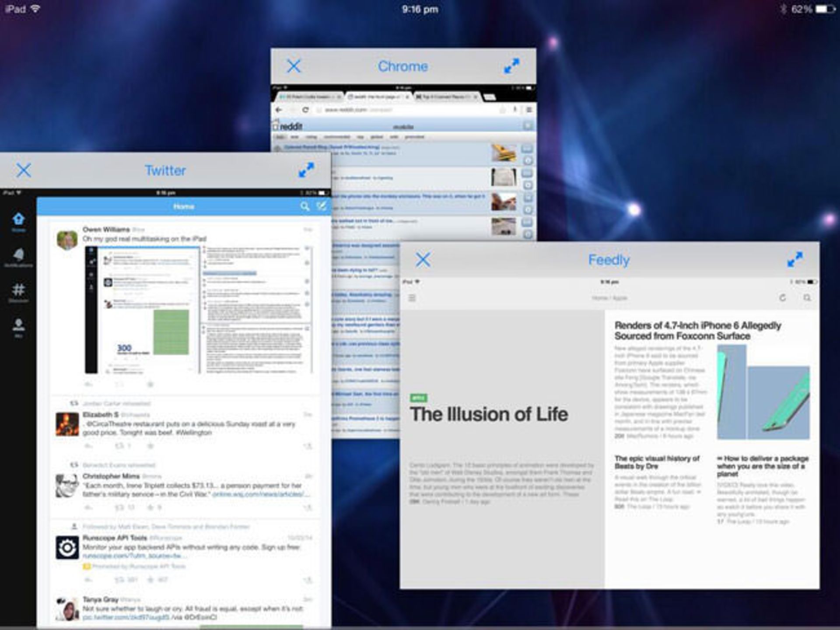Favorite Owen Williams' tweet
Screen dimensions: 840x630
150,384
